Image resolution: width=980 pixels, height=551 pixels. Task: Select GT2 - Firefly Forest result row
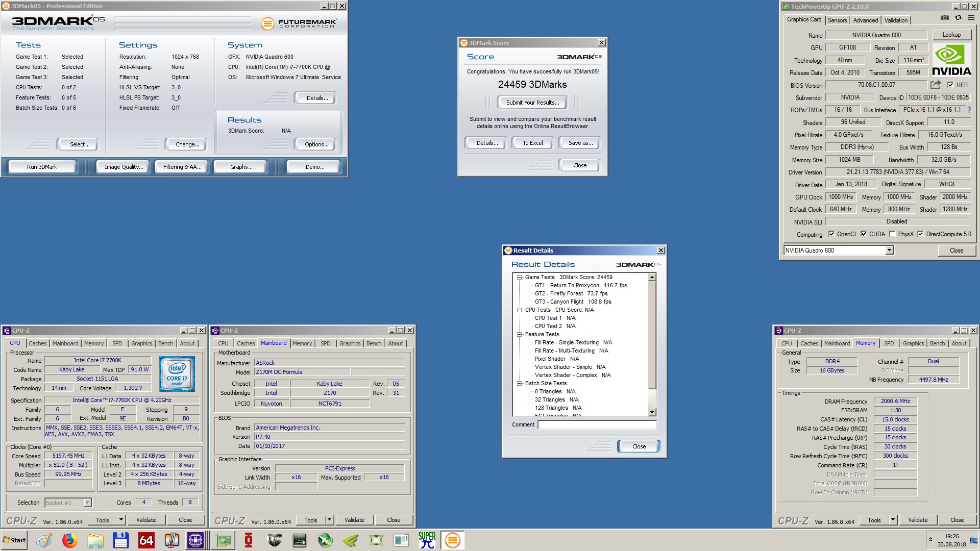click(x=571, y=294)
